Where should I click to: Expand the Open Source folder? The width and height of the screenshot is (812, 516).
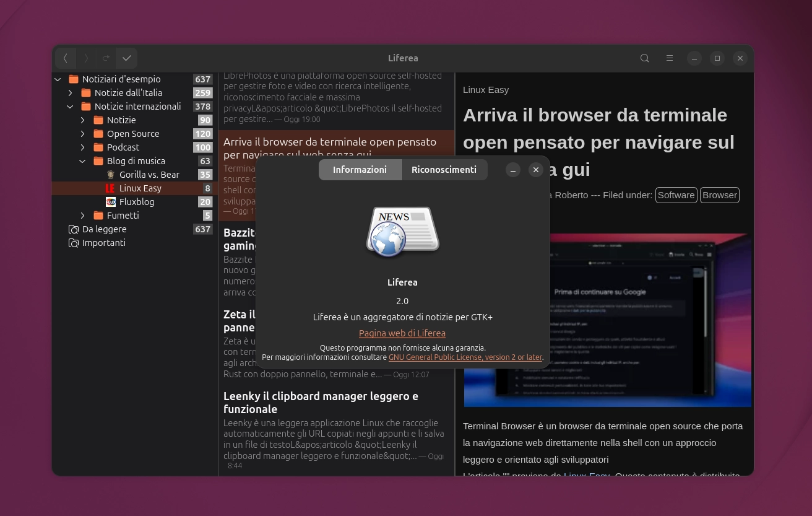pos(82,134)
